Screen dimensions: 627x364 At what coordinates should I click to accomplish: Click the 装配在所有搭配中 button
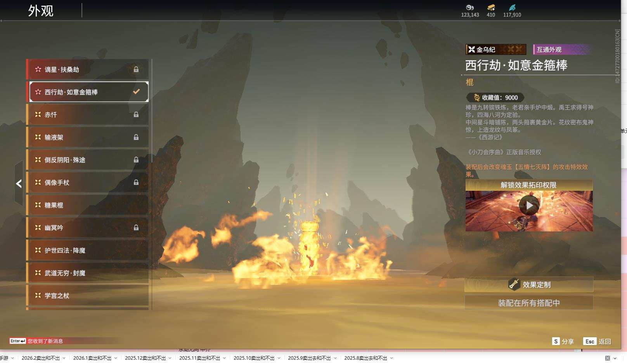529,303
